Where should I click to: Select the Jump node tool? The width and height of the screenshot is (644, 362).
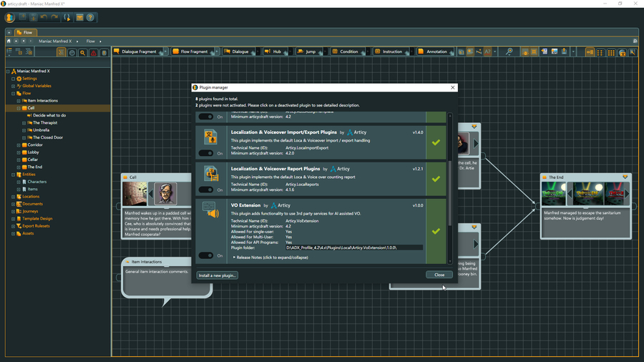[x=310, y=52]
